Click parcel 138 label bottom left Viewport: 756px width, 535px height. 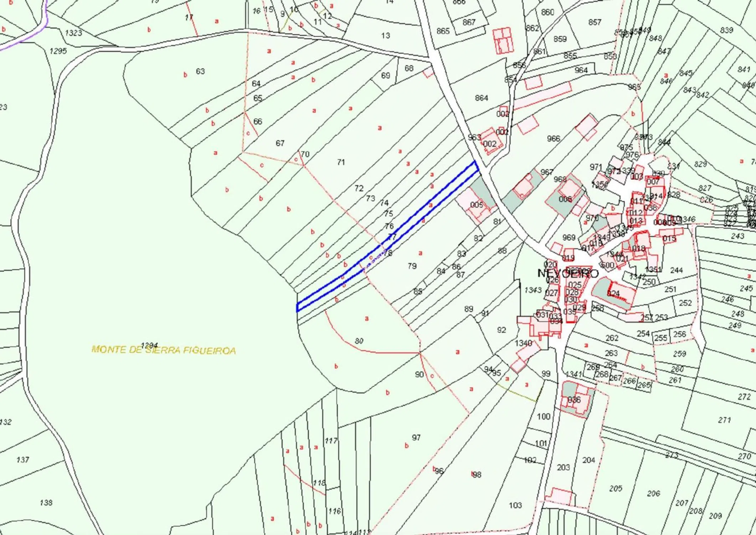click(x=46, y=503)
